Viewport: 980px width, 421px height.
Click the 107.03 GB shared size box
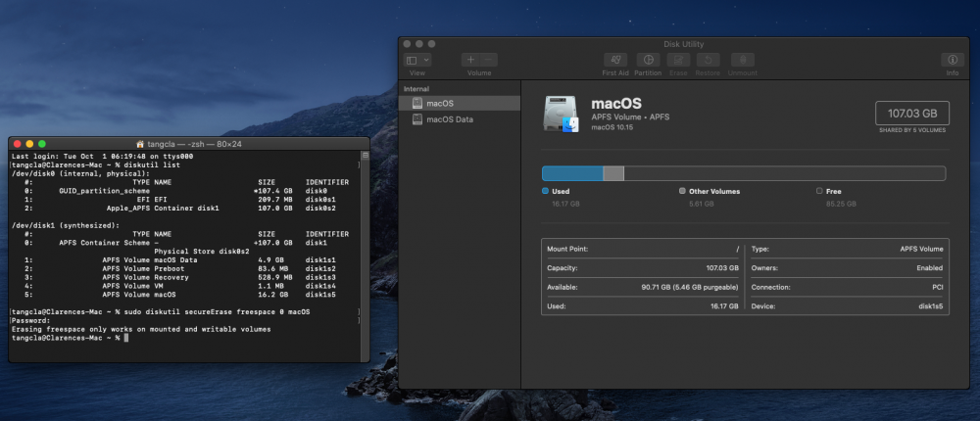pos(911,113)
